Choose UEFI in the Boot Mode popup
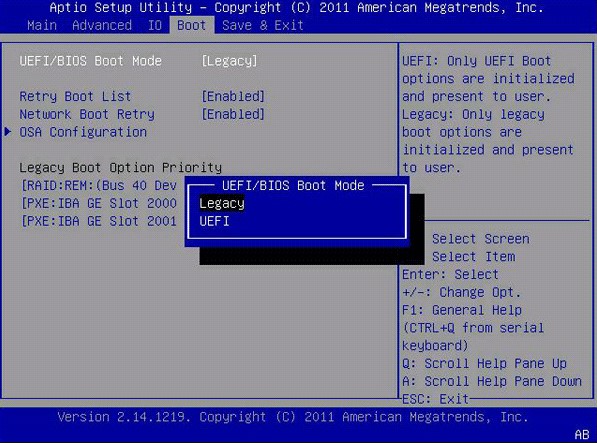This screenshot has width=597, height=443. (214, 221)
